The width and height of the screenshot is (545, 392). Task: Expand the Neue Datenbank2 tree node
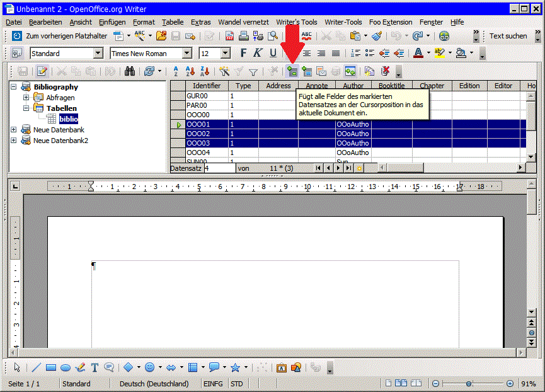click(x=14, y=141)
